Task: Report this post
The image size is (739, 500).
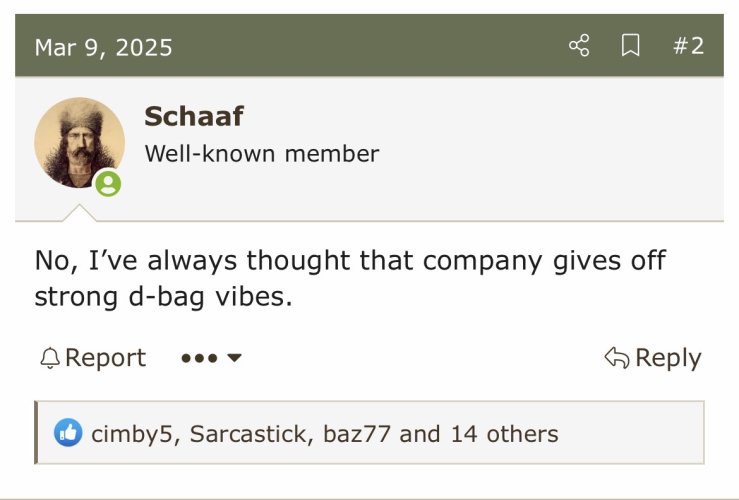Action: tap(92, 358)
